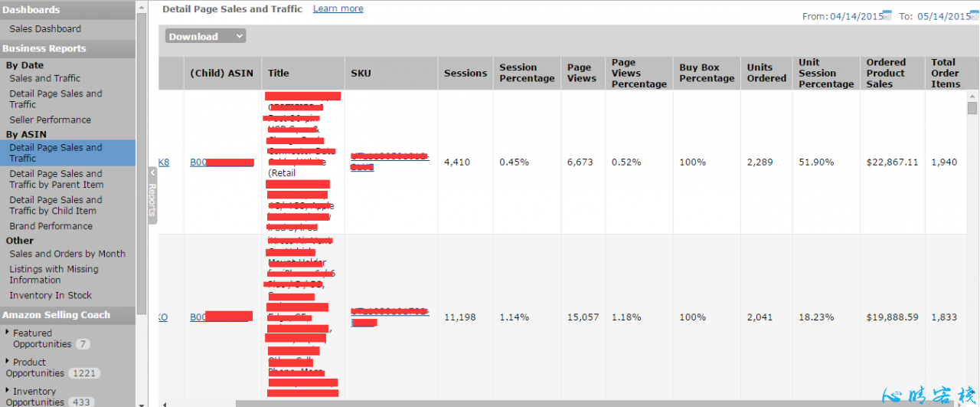Open Listings with Missing Information report
The width and height of the screenshot is (980, 407).
[x=54, y=274]
